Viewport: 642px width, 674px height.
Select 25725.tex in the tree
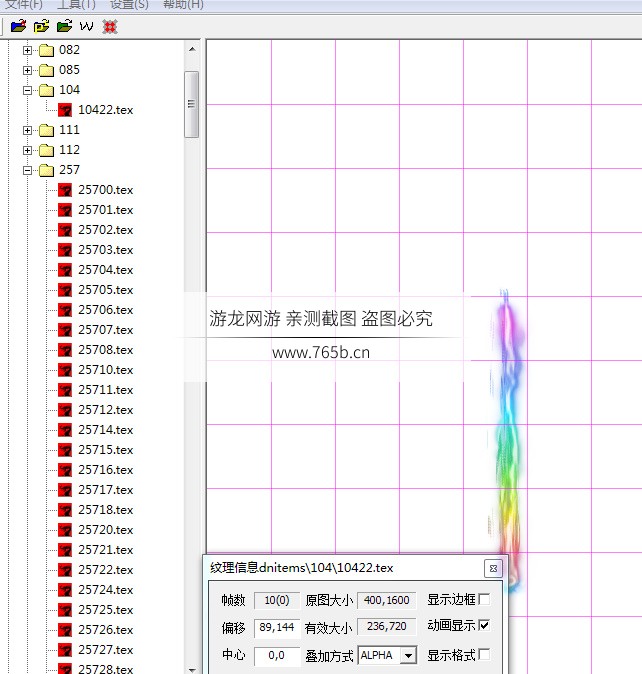[x=106, y=610]
